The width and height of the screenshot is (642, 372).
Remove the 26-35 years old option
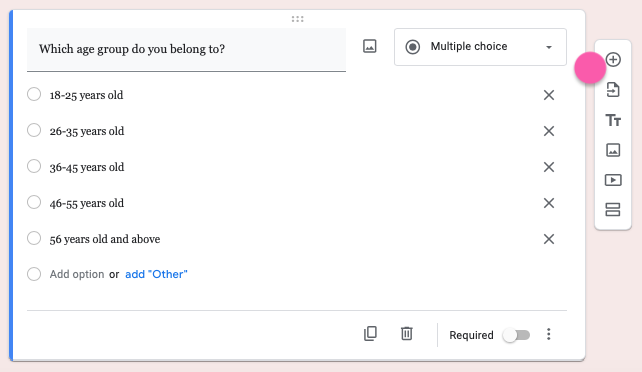tap(549, 131)
